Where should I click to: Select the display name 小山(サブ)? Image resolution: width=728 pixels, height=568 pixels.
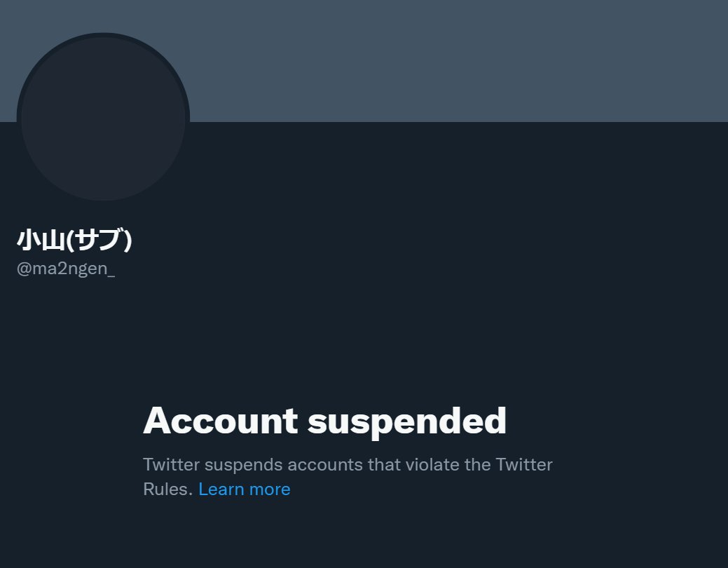74,240
